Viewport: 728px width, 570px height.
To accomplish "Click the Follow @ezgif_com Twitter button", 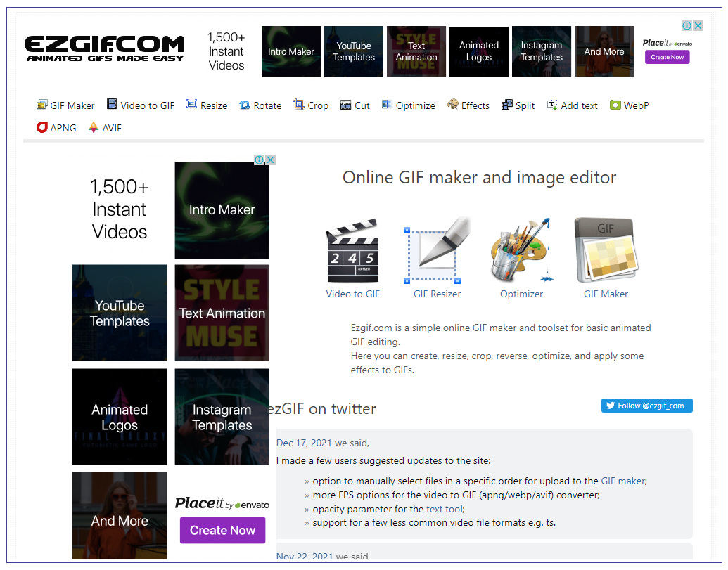I will [x=646, y=406].
